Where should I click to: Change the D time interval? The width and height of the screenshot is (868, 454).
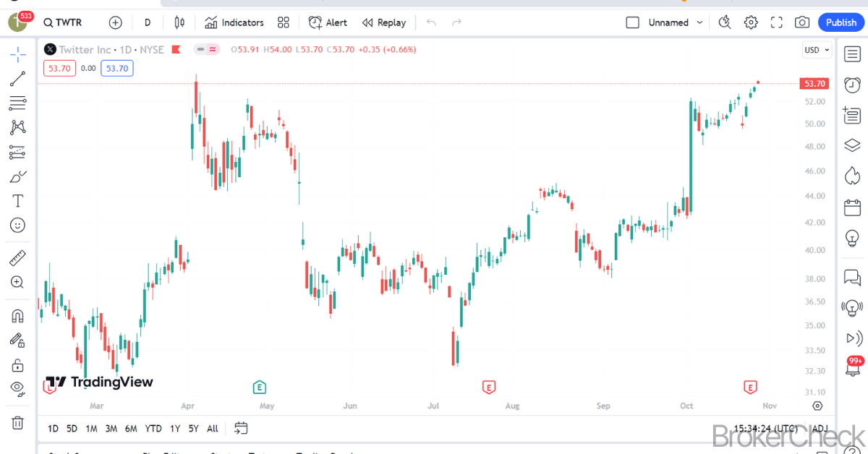148,22
